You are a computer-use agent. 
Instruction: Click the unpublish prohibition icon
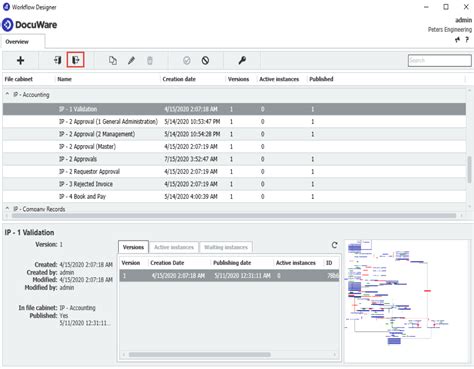coord(205,60)
